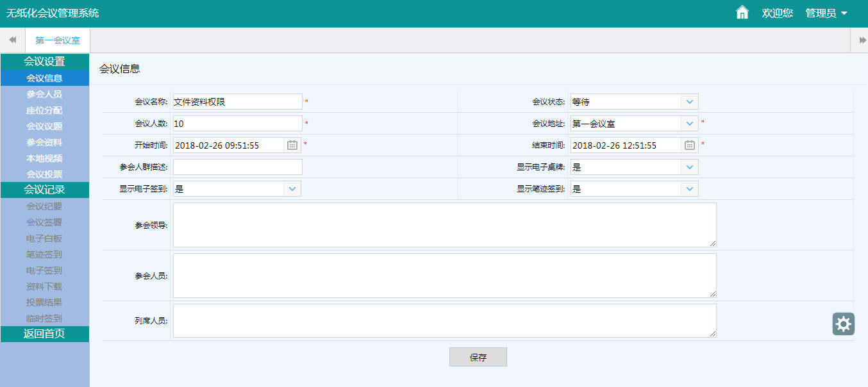Open the 显示电子签到 dropdown

292,189
